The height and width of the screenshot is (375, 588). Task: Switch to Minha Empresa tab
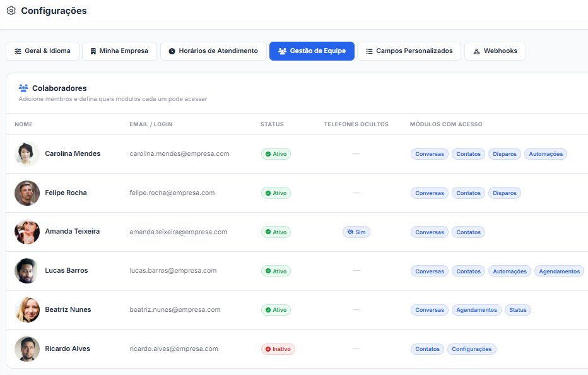(119, 51)
